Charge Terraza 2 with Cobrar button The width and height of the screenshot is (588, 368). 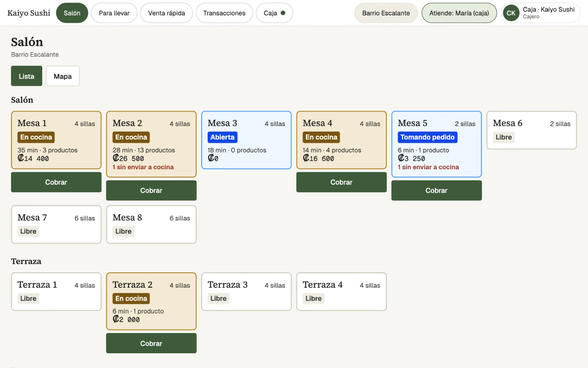(x=151, y=343)
